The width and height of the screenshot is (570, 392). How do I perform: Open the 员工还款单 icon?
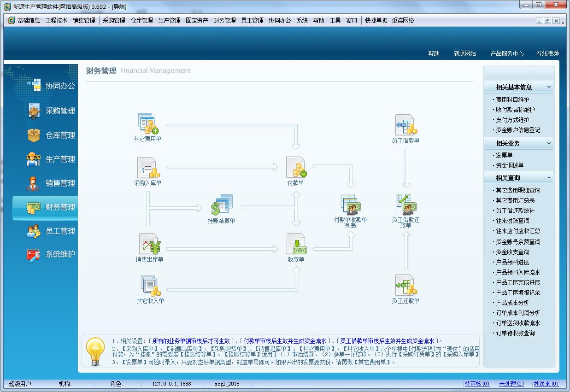405,286
